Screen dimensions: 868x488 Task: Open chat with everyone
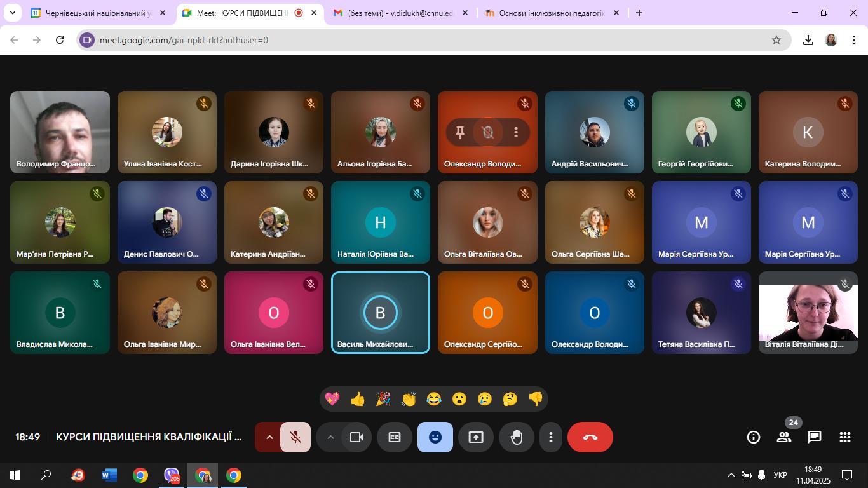coord(815,437)
